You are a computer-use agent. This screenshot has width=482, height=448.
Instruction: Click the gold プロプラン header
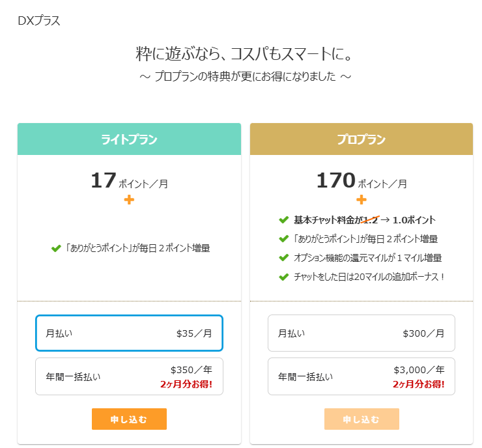pos(361,139)
